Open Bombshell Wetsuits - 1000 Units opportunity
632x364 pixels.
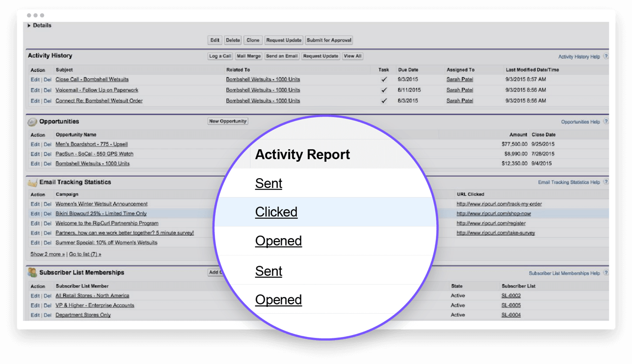[x=93, y=164]
